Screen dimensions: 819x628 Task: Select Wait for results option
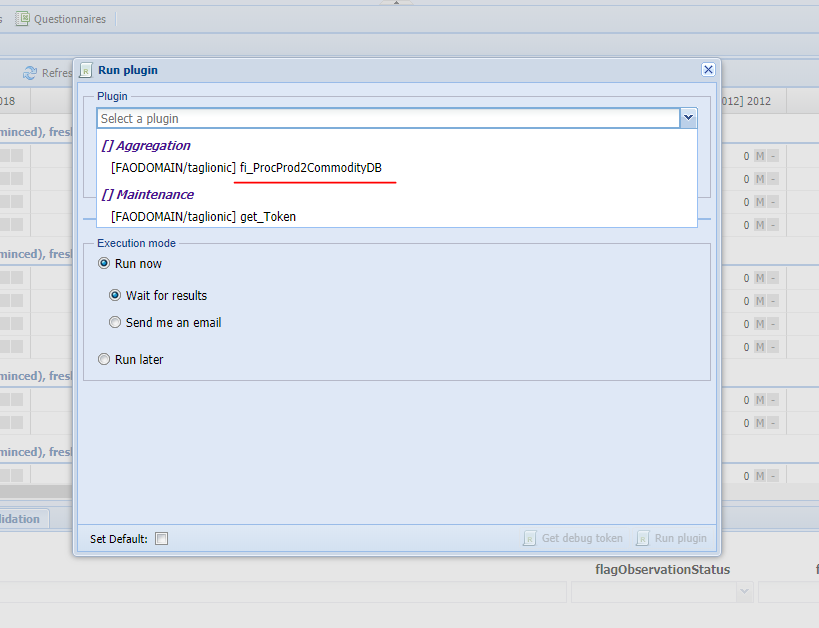click(115, 296)
